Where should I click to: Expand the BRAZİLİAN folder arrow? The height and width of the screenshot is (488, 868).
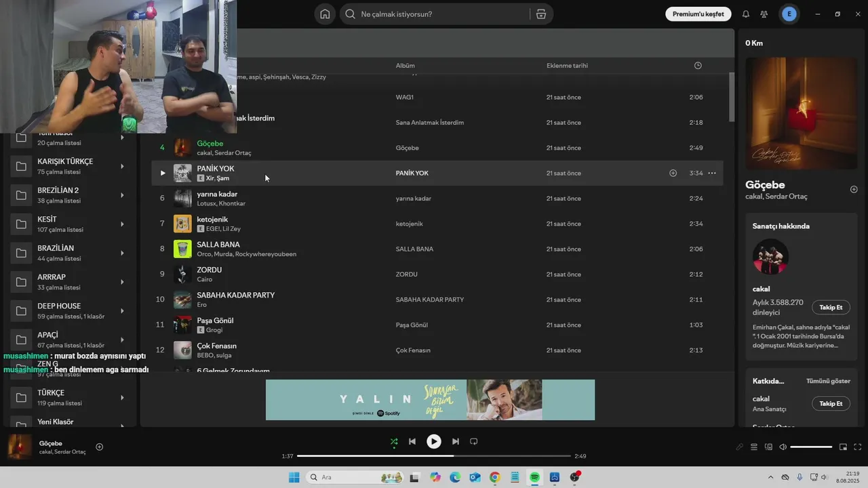tap(122, 253)
